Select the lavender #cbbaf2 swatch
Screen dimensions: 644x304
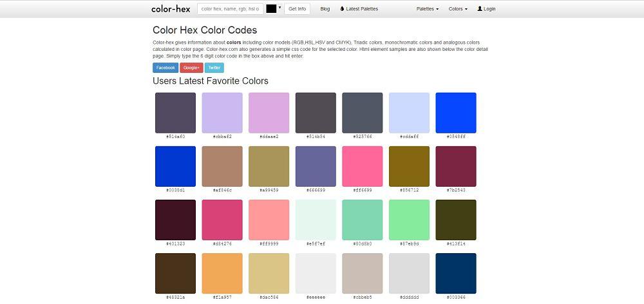tap(222, 113)
